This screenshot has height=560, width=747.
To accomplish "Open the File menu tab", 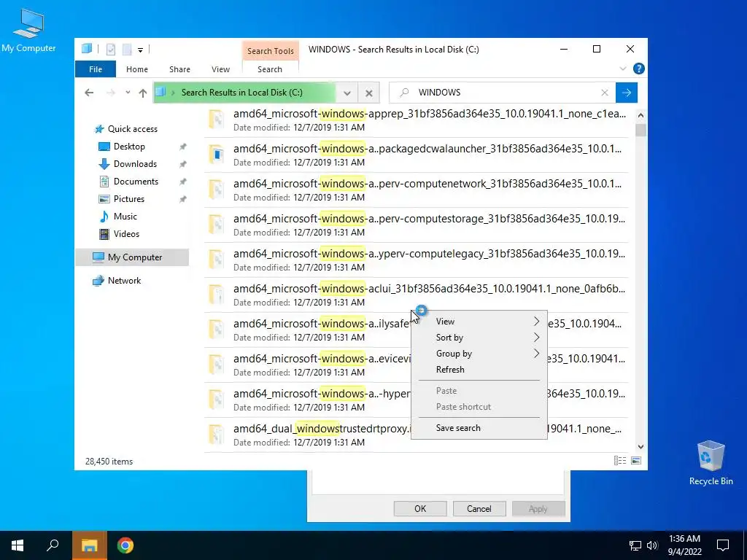I will click(x=96, y=69).
